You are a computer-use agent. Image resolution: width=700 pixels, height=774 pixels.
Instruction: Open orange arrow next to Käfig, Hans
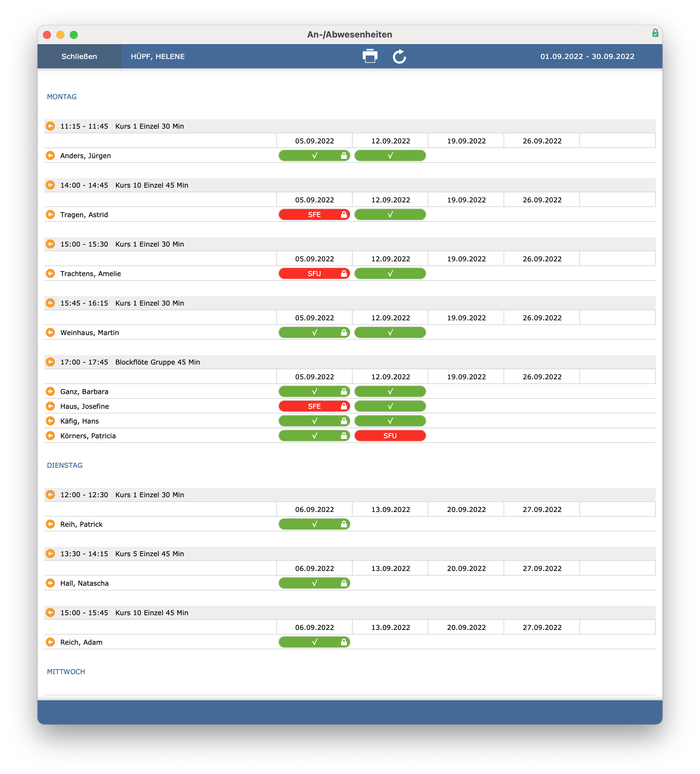(x=50, y=421)
